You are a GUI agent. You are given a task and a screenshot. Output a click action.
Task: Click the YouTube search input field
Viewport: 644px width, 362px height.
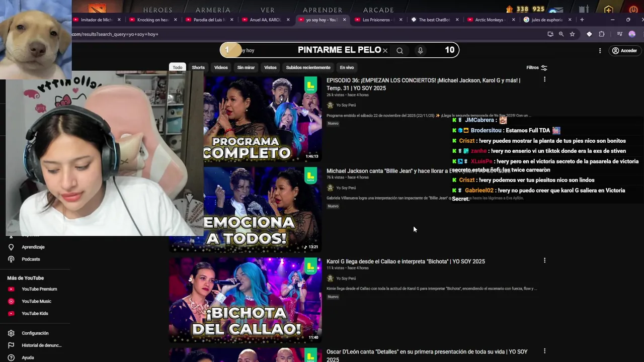click(307, 50)
